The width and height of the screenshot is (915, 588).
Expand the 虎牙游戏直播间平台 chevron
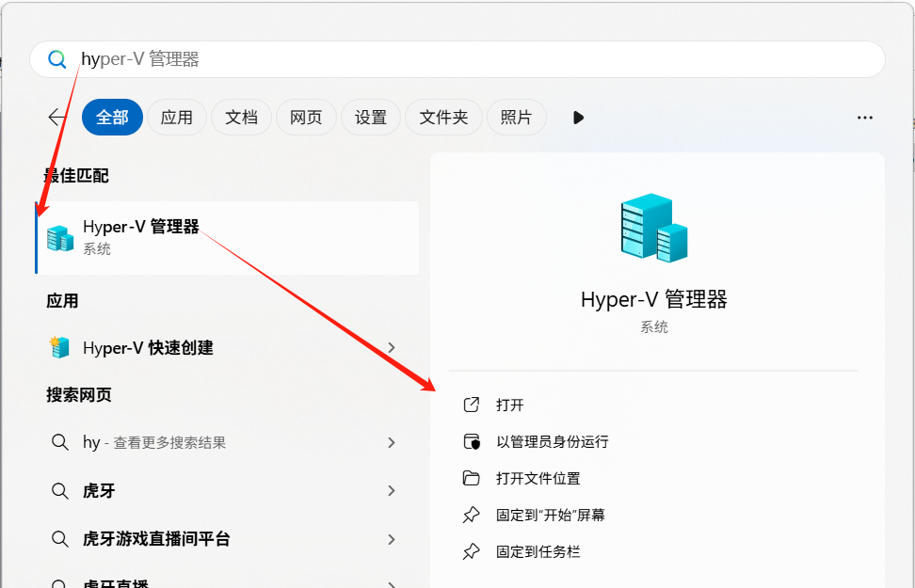pos(392,540)
